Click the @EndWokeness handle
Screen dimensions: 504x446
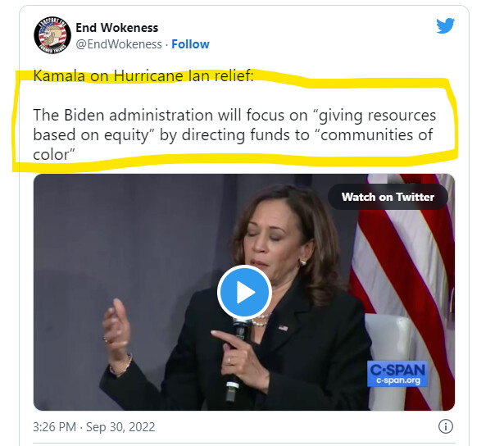(x=119, y=44)
